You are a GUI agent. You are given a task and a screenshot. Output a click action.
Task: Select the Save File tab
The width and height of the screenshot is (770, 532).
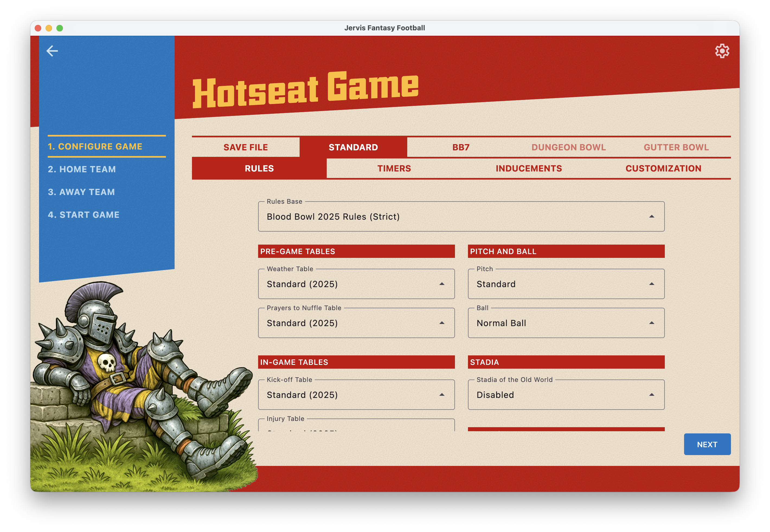pos(246,147)
